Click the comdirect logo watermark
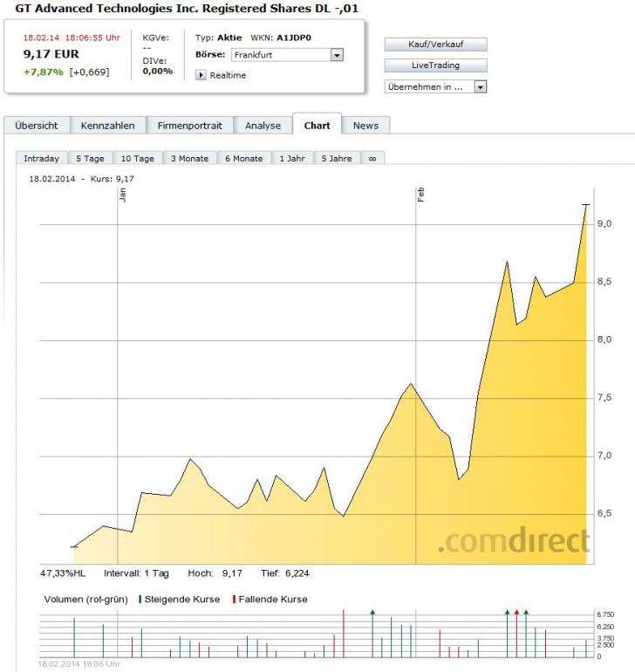 click(x=513, y=542)
